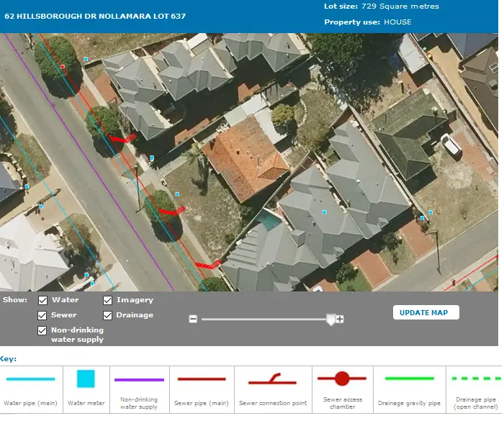Uncheck the Water layer checkbox

click(x=43, y=301)
